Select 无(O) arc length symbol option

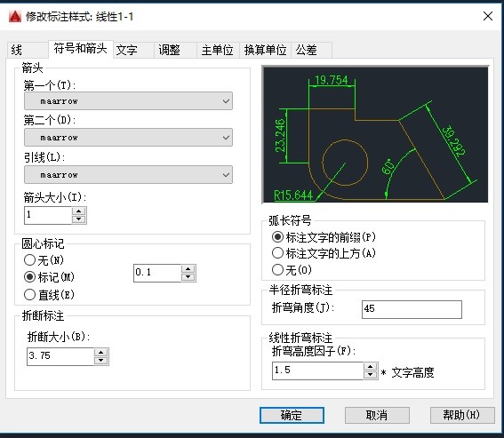click(x=292, y=269)
